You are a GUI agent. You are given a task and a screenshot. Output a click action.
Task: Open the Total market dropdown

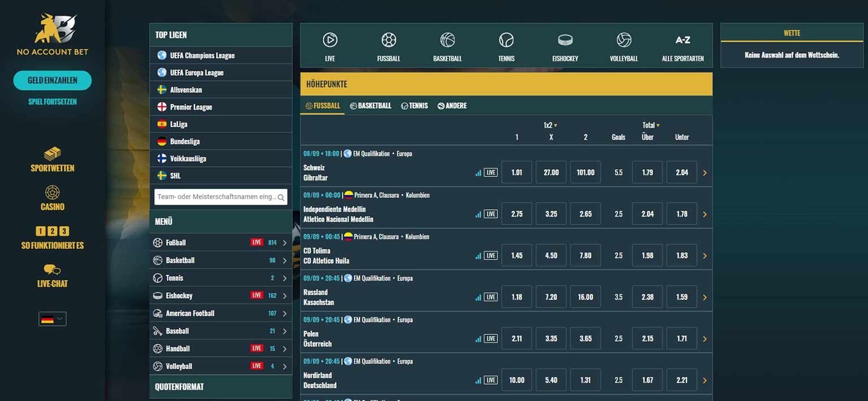[x=650, y=125]
